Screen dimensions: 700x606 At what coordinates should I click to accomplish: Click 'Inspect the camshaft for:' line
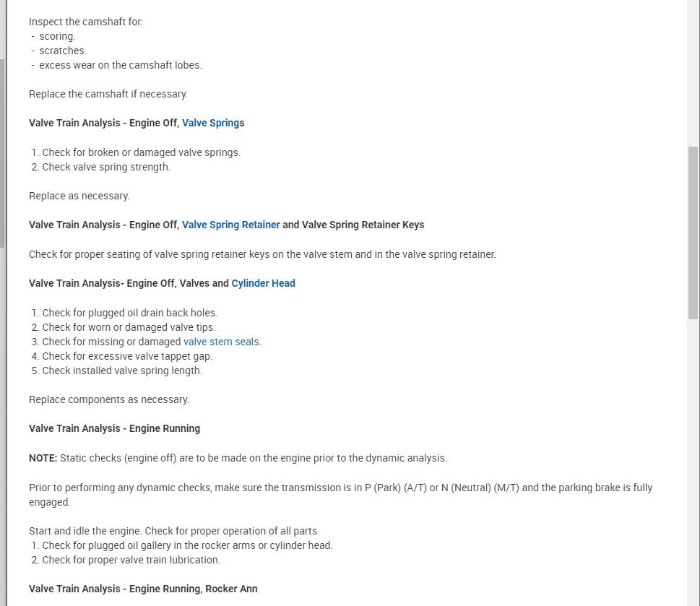click(x=85, y=22)
